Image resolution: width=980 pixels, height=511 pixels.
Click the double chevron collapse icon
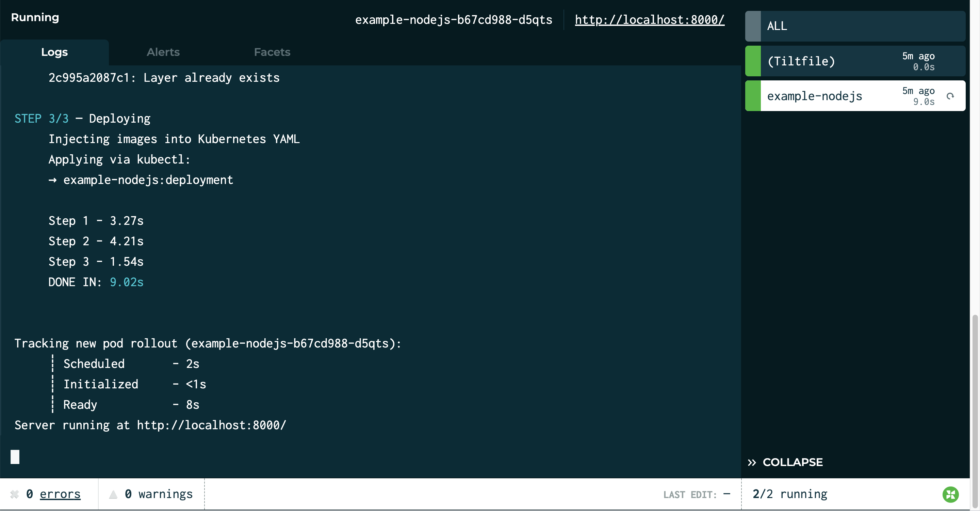[752, 462]
